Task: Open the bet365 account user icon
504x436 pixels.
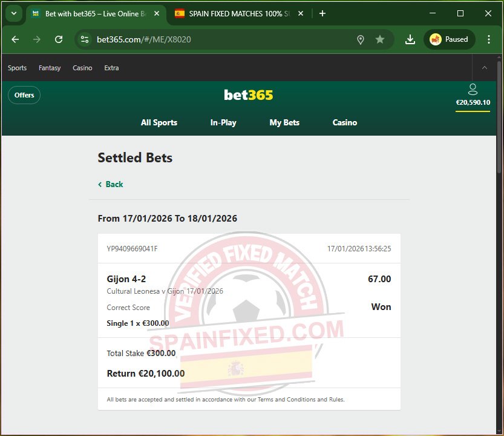Action: (x=473, y=89)
